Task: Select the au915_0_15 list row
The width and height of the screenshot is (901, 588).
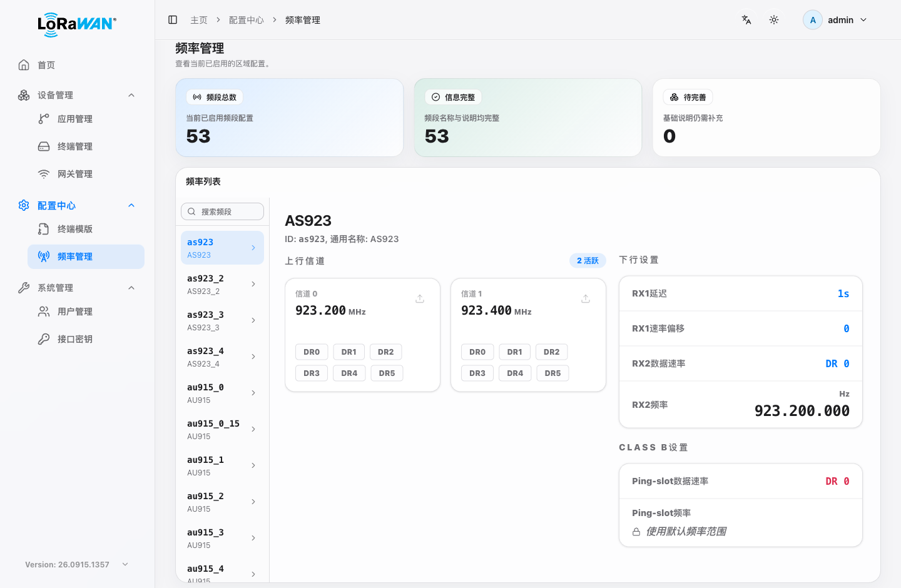Action: (222, 429)
